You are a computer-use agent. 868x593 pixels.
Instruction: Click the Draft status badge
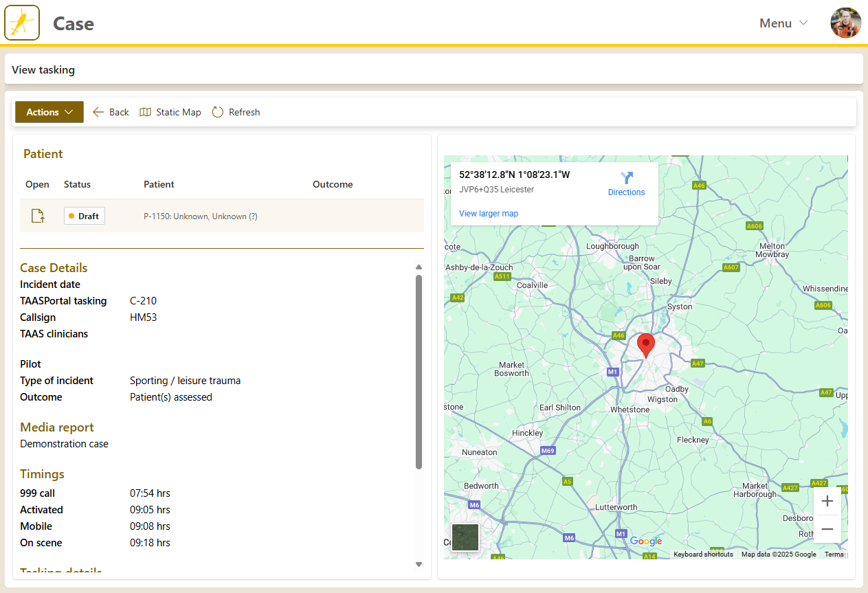85,216
